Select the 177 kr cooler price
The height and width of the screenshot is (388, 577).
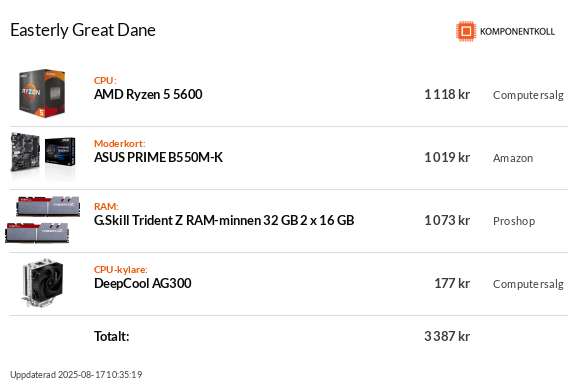[x=452, y=283]
